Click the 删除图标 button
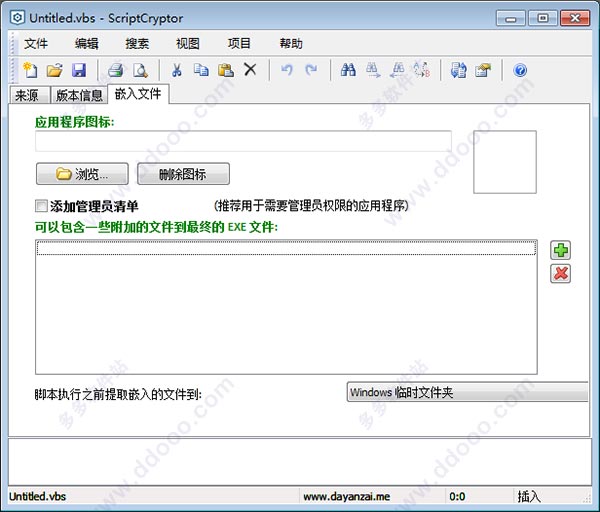 tap(183, 174)
